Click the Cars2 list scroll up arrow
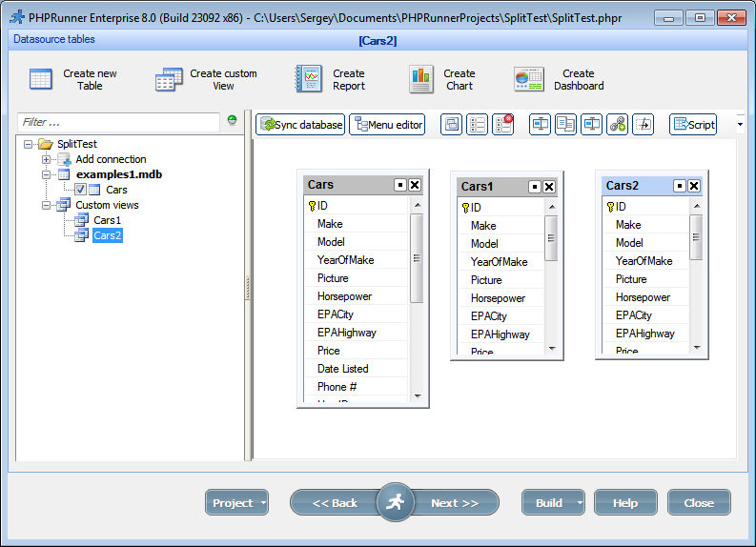Screen dimensions: 756x547 [697, 206]
